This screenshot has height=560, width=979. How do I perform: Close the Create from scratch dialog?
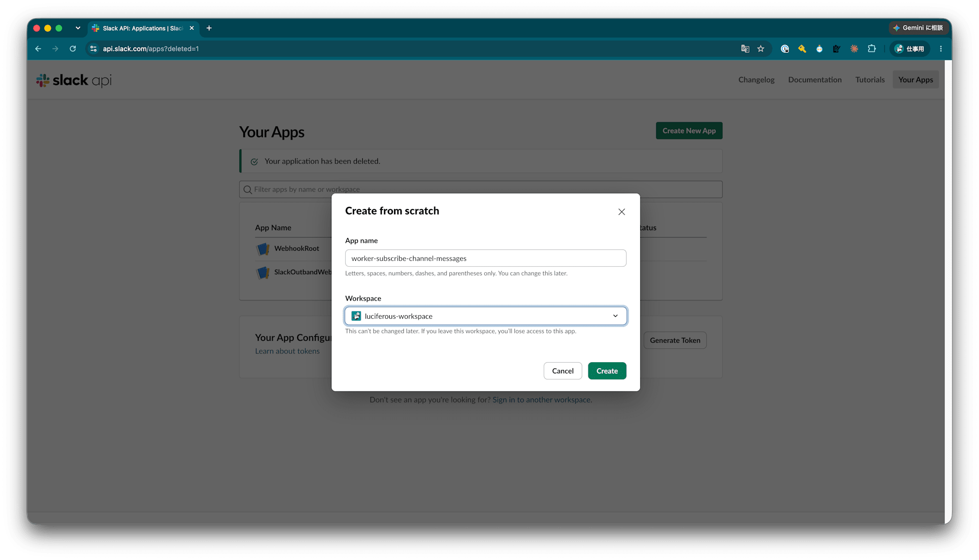point(621,212)
